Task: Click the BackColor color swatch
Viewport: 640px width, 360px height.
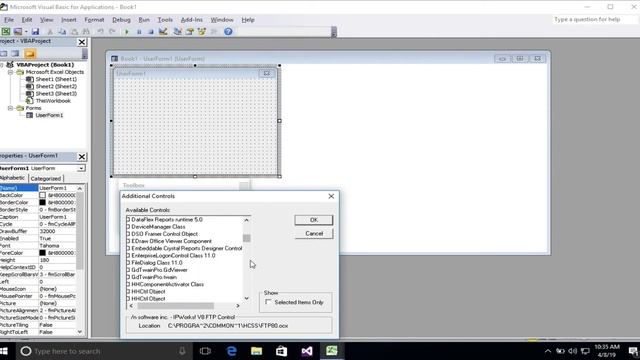Action: pos(42,196)
